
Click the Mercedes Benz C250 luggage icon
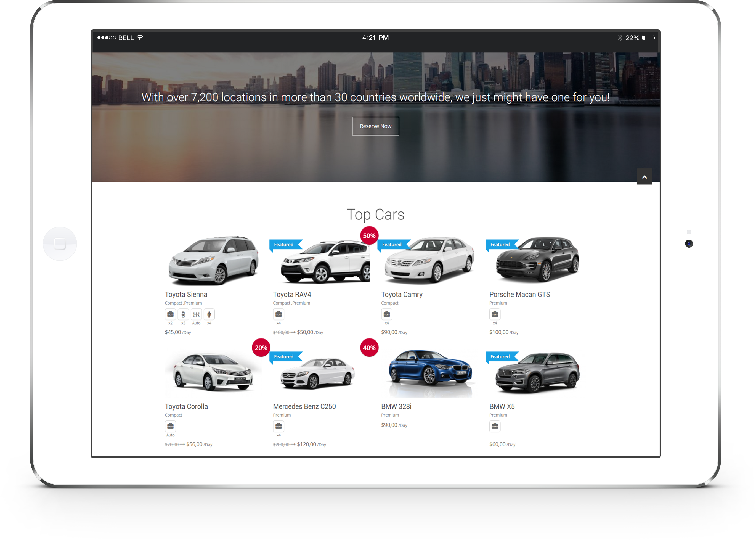(x=278, y=426)
